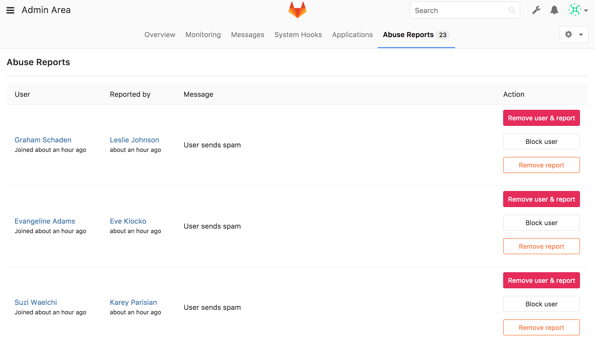Remove user & report for Suzi Waelchi
The image size is (595, 364).
point(541,280)
